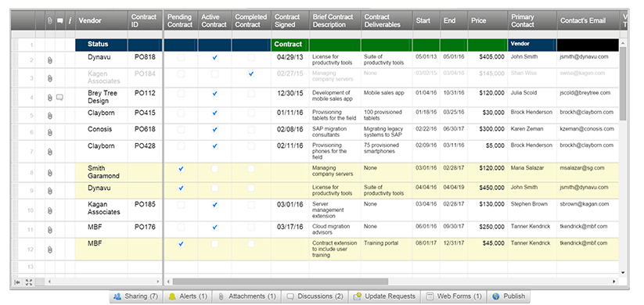Click the collapse-left arrow icon at bottom left

tap(17, 282)
